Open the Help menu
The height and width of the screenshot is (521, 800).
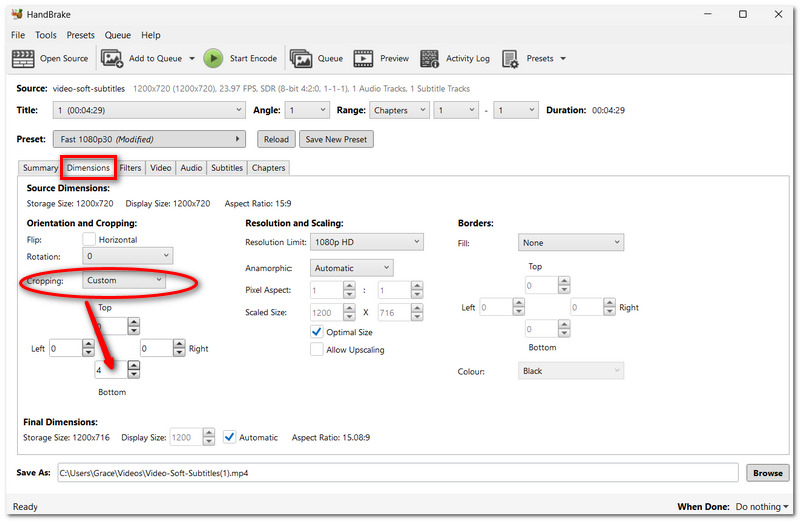pyautogui.click(x=151, y=35)
